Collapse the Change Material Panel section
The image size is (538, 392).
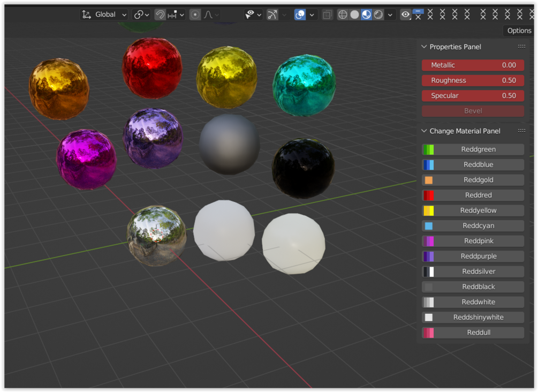[x=424, y=131]
